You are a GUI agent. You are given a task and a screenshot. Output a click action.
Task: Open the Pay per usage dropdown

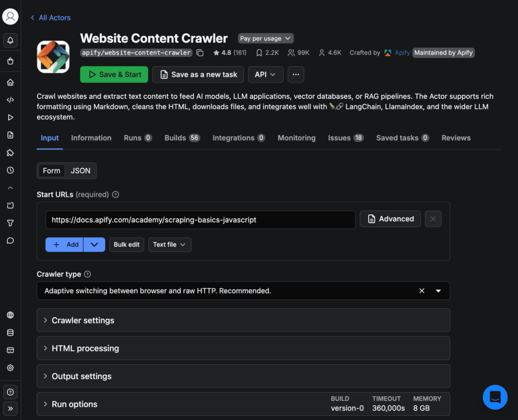(x=265, y=38)
